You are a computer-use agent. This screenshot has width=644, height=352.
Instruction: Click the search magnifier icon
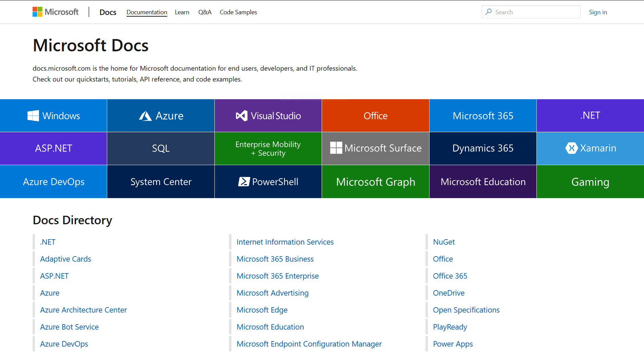489,12
